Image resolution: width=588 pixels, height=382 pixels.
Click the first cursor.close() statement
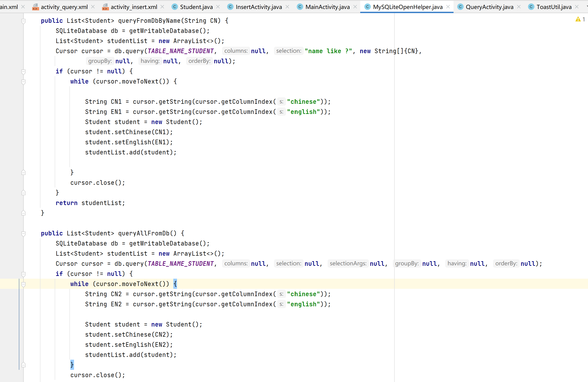(x=98, y=182)
